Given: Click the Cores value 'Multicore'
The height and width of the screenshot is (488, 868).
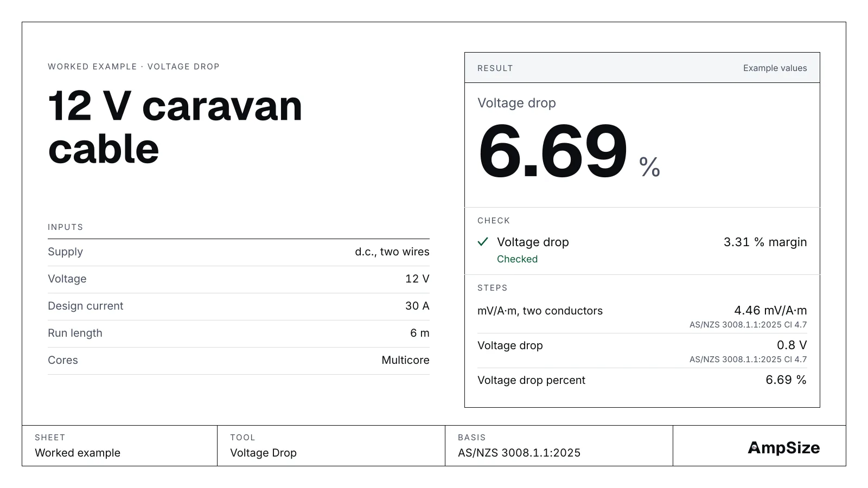Looking at the screenshot, I should (x=405, y=360).
